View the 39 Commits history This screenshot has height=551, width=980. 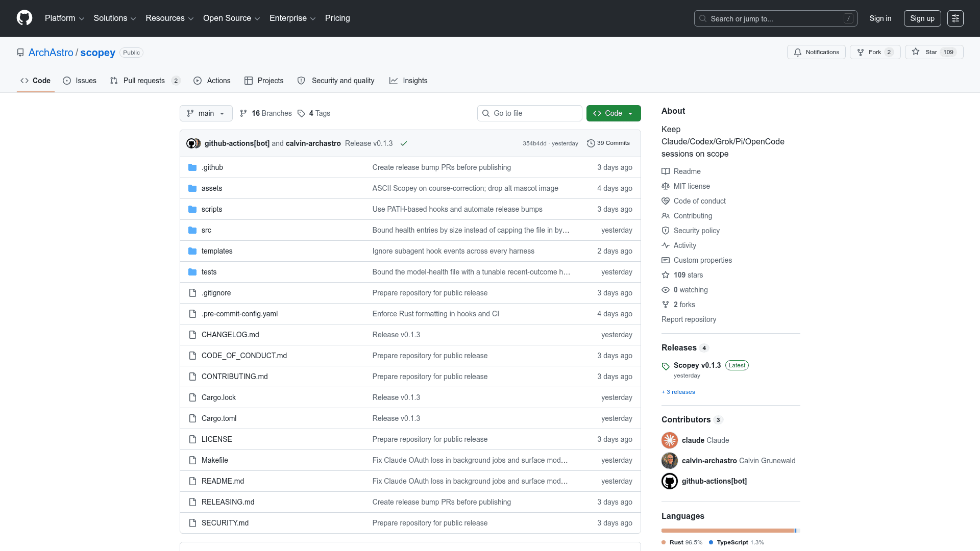pyautogui.click(x=608, y=143)
